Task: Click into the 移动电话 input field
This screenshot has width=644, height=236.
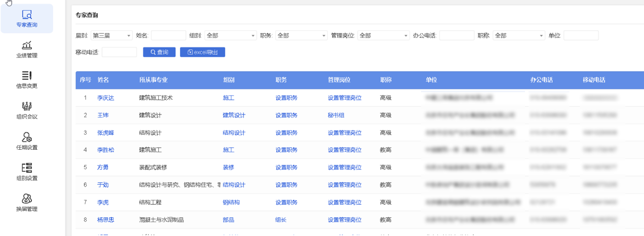Action: click(120, 52)
